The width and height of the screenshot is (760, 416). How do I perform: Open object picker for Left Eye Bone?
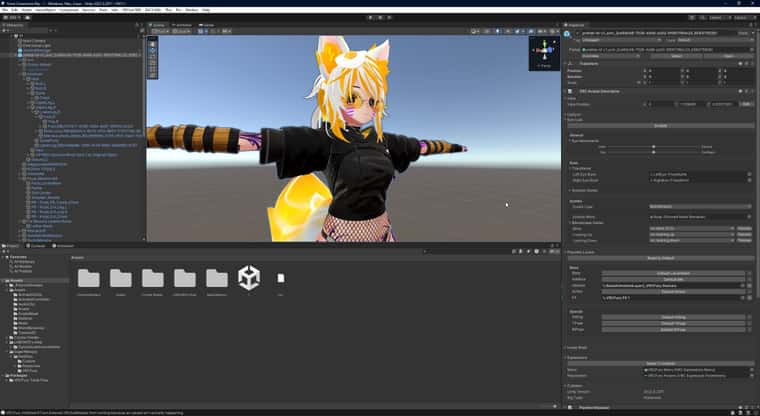[x=749, y=174]
